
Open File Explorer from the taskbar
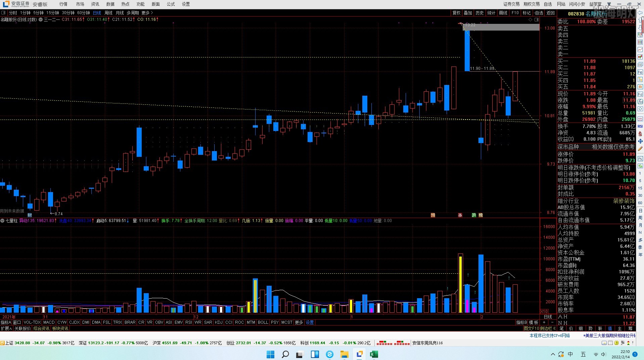tap(344, 354)
